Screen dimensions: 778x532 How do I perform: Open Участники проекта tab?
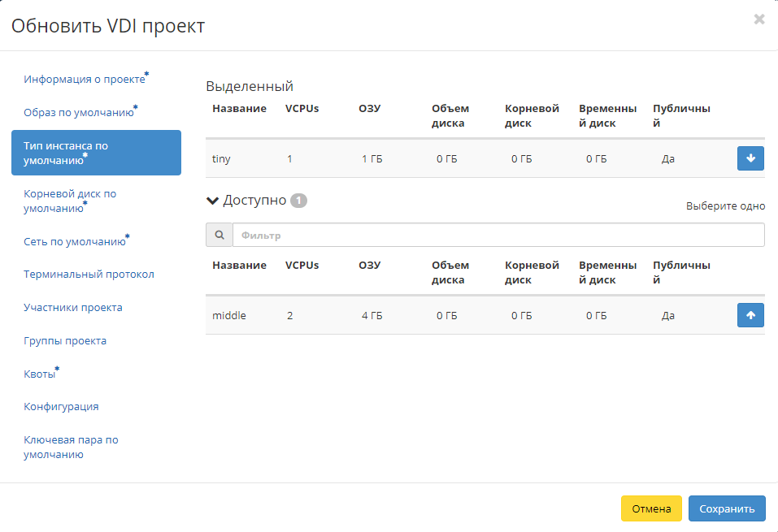(x=73, y=308)
